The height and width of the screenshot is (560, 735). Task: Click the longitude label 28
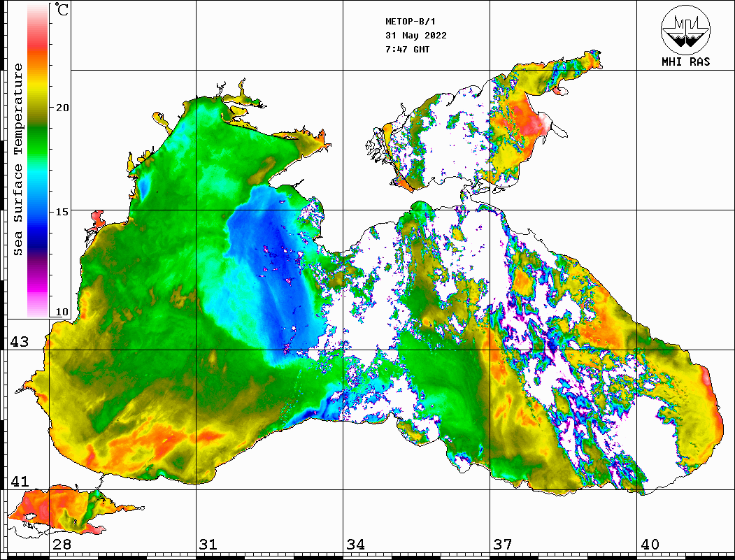62,545
